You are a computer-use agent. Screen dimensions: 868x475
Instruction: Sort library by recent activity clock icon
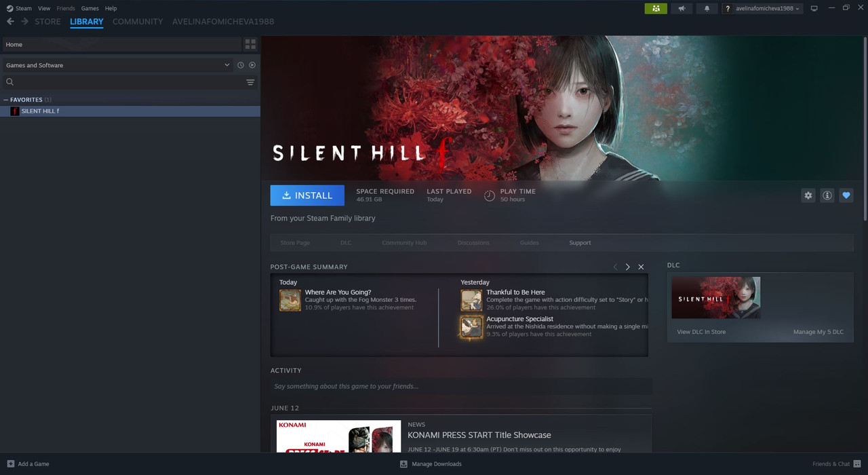click(241, 65)
